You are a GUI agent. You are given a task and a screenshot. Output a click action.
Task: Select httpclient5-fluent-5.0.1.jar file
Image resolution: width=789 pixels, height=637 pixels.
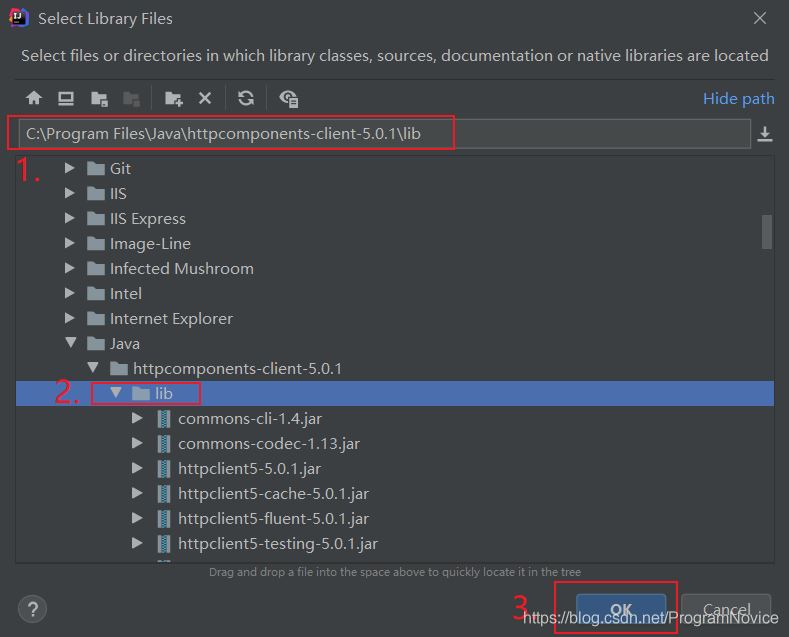[273, 518]
